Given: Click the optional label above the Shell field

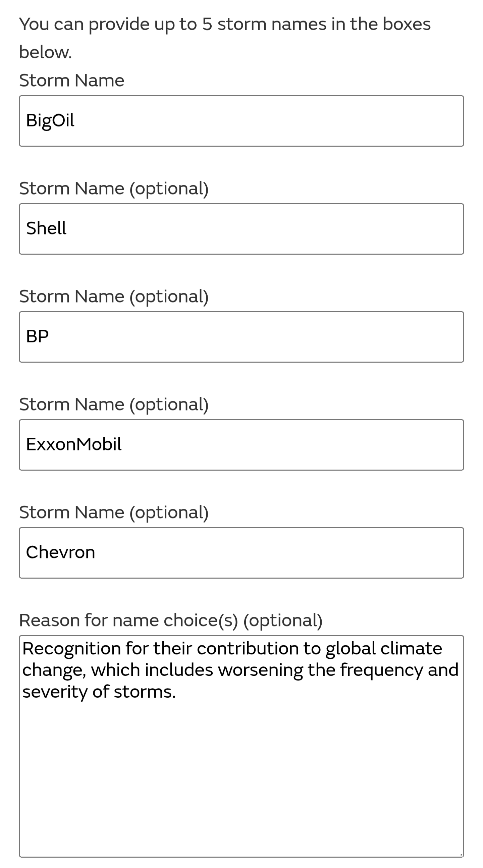Looking at the screenshot, I should pyautogui.click(x=114, y=189).
